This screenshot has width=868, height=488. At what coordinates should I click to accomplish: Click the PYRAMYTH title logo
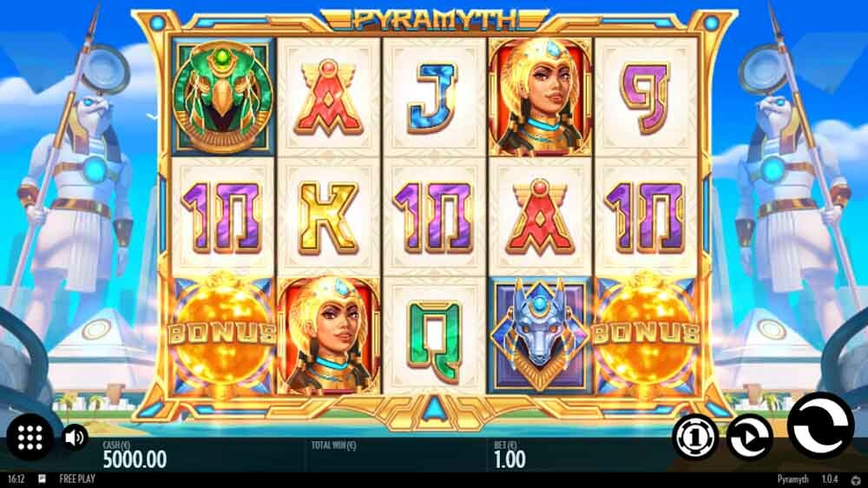click(435, 20)
